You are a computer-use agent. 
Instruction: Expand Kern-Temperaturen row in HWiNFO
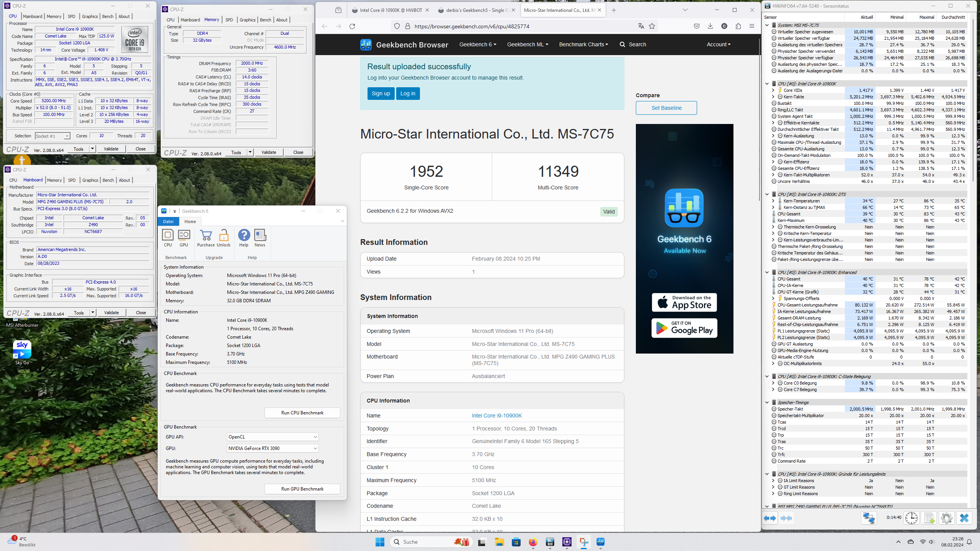tap(773, 201)
